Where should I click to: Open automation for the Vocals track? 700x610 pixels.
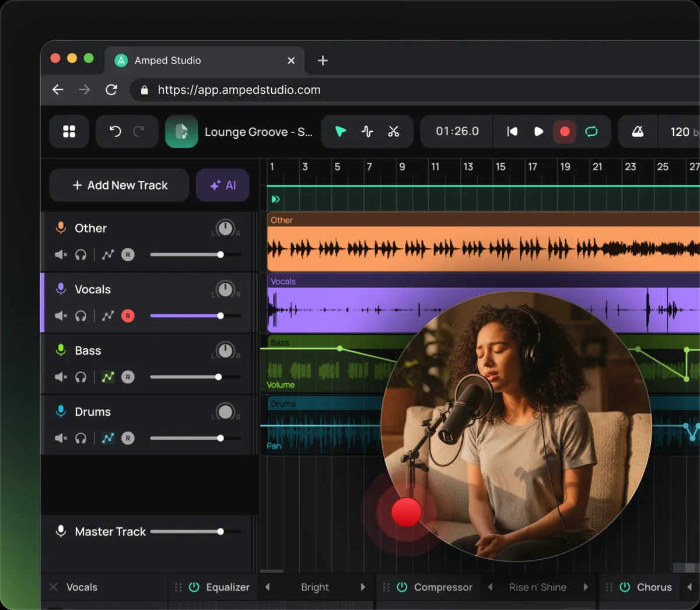[108, 316]
